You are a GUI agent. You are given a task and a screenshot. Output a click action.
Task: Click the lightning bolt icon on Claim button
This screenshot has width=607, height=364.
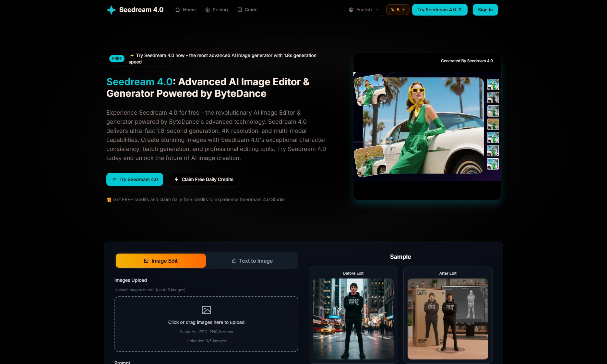click(176, 179)
